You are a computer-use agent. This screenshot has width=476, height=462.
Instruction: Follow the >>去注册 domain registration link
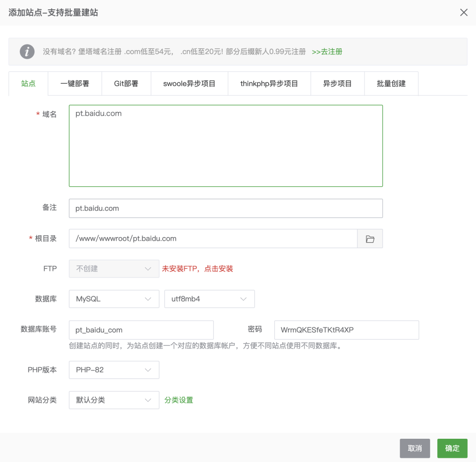click(327, 52)
